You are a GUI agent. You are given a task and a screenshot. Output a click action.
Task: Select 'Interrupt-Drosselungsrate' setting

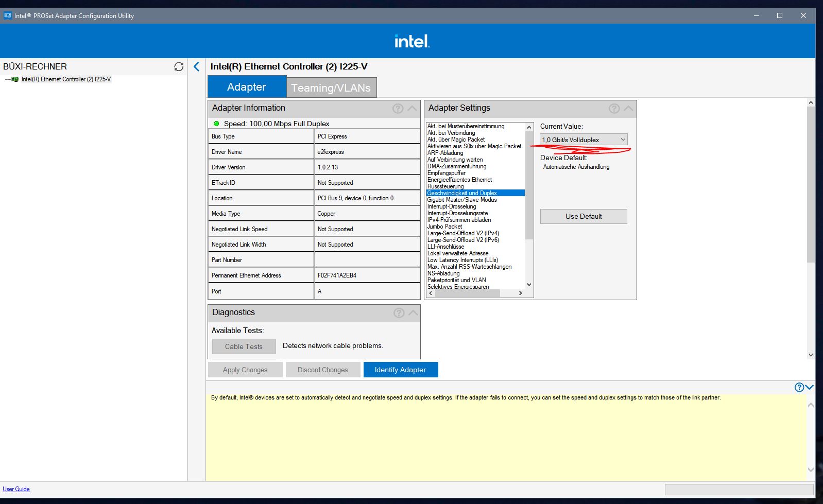click(x=457, y=213)
